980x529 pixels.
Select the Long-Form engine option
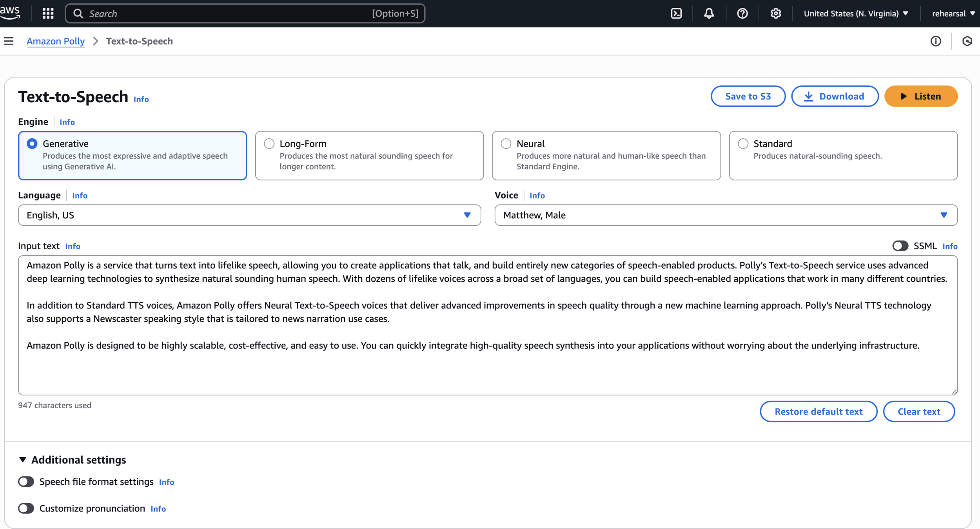[x=269, y=144]
